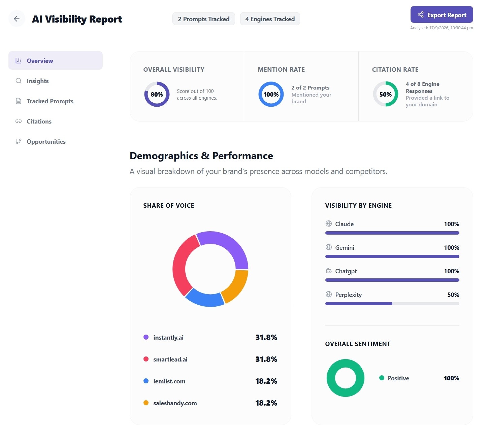The image size is (488, 448).
Task: Click the robot icon beside Chatgpt
Action: coord(329,271)
